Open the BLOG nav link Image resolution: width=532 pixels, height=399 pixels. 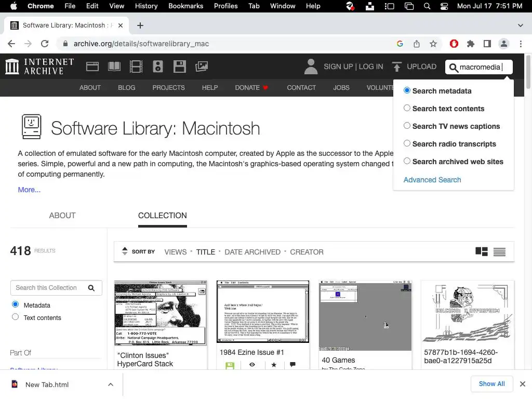127,87
